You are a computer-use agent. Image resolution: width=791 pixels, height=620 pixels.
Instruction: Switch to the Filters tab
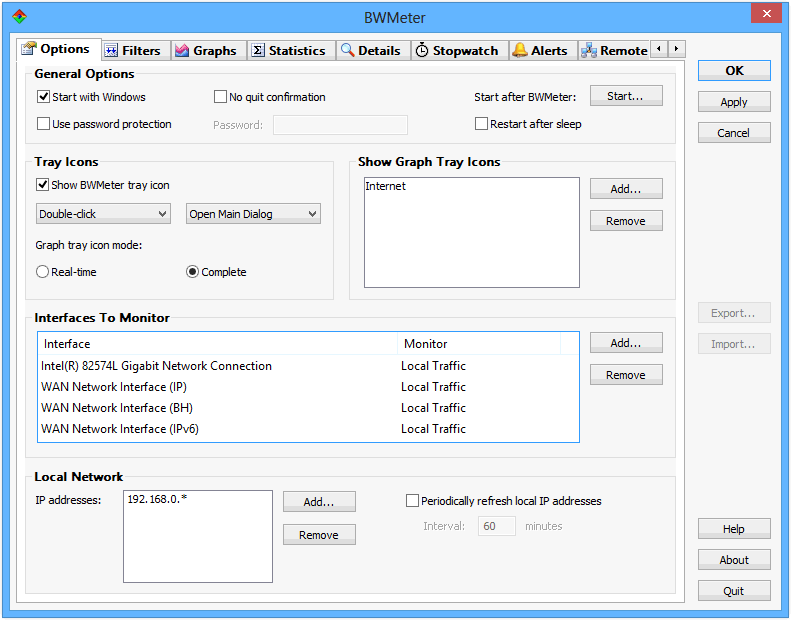[135, 51]
